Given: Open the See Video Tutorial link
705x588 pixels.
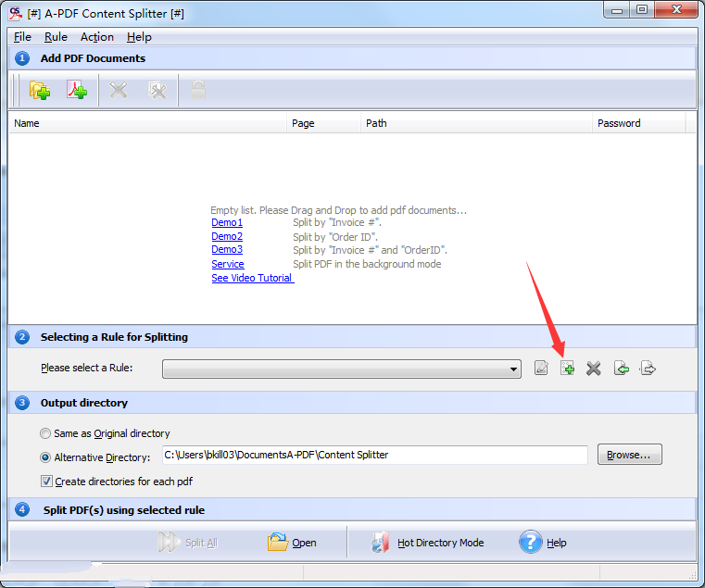Looking at the screenshot, I should coord(253,278).
